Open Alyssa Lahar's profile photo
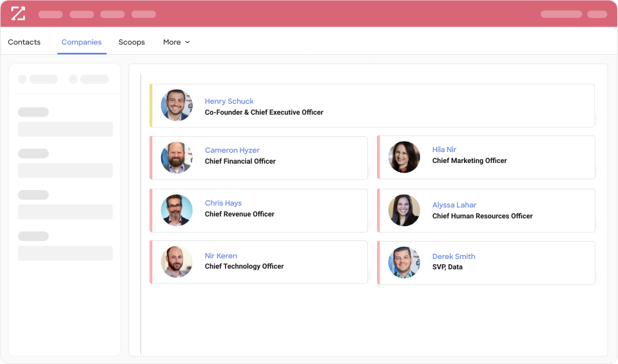 tap(404, 211)
